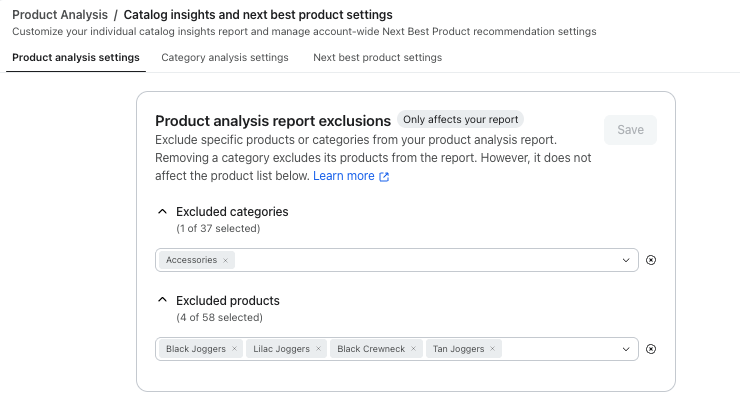Open the excluded products dropdown arrow
This screenshot has height=417, width=740.
coord(626,350)
